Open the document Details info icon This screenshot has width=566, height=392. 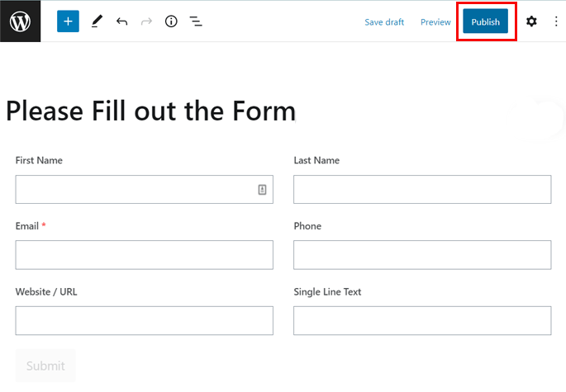point(171,21)
